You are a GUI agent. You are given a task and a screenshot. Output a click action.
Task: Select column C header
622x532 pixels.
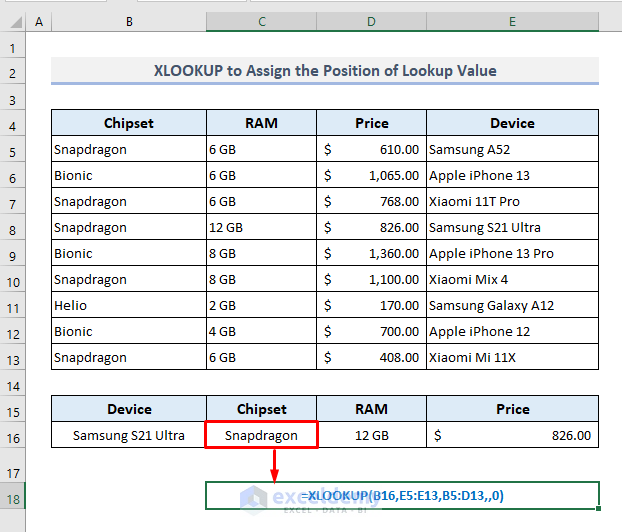(261, 21)
